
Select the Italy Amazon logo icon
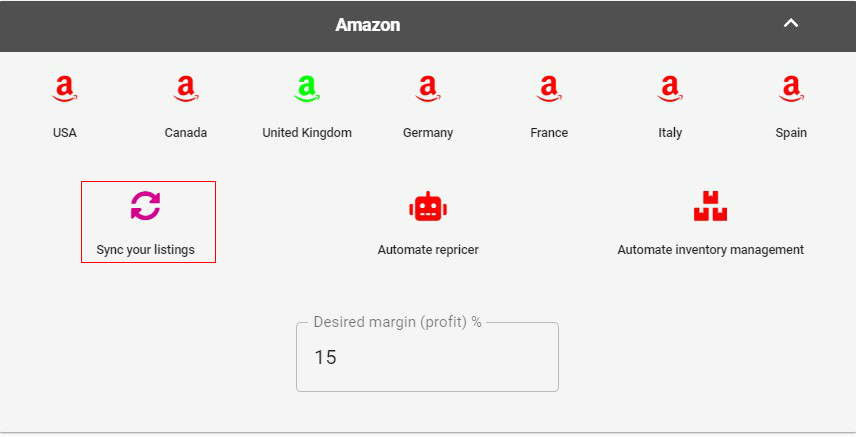(x=670, y=88)
